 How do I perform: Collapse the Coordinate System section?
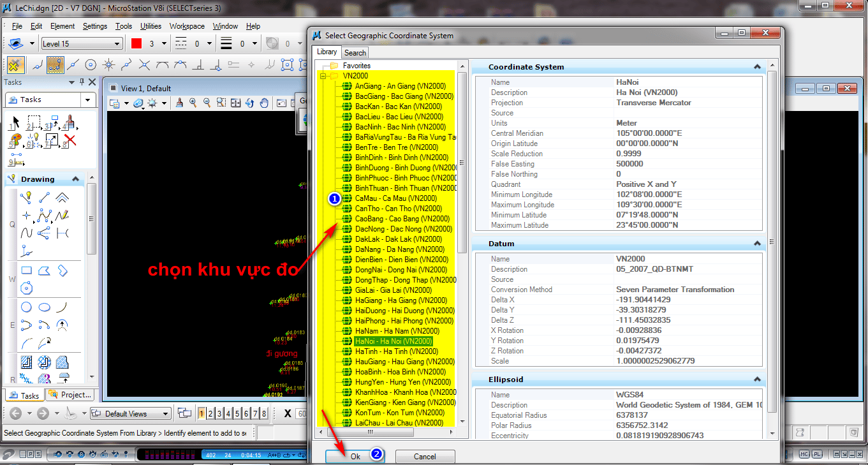(757, 67)
